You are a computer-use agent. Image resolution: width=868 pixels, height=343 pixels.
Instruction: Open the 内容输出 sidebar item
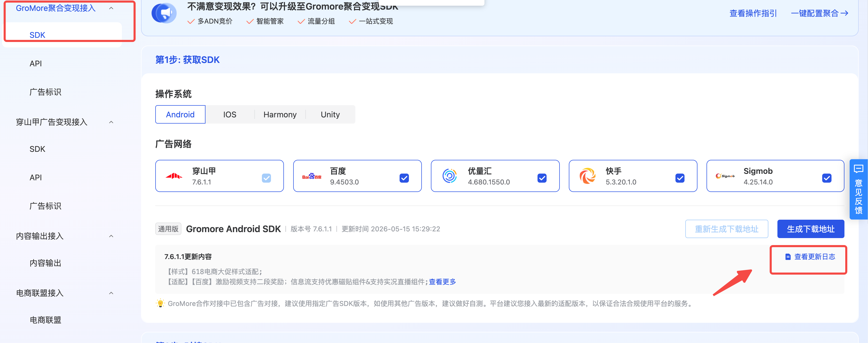point(46,263)
